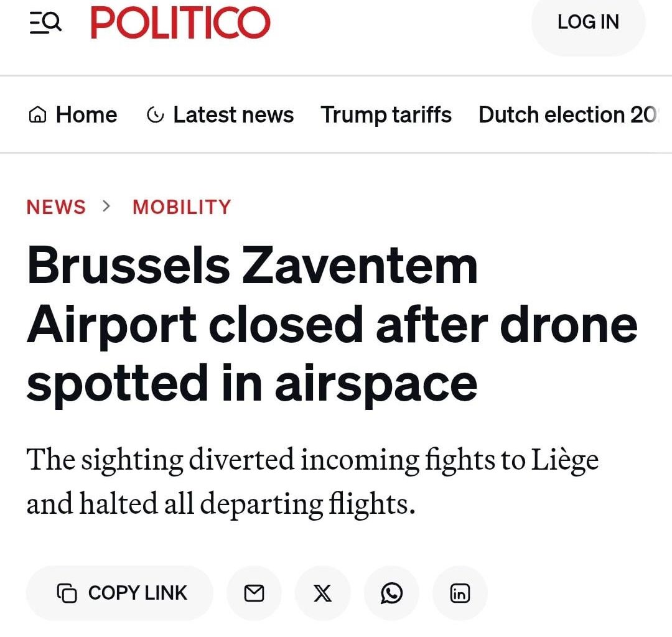672x637 pixels.
Task: Click the article subheadline about diverted flights
Action: pyautogui.click(x=312, y=481)
